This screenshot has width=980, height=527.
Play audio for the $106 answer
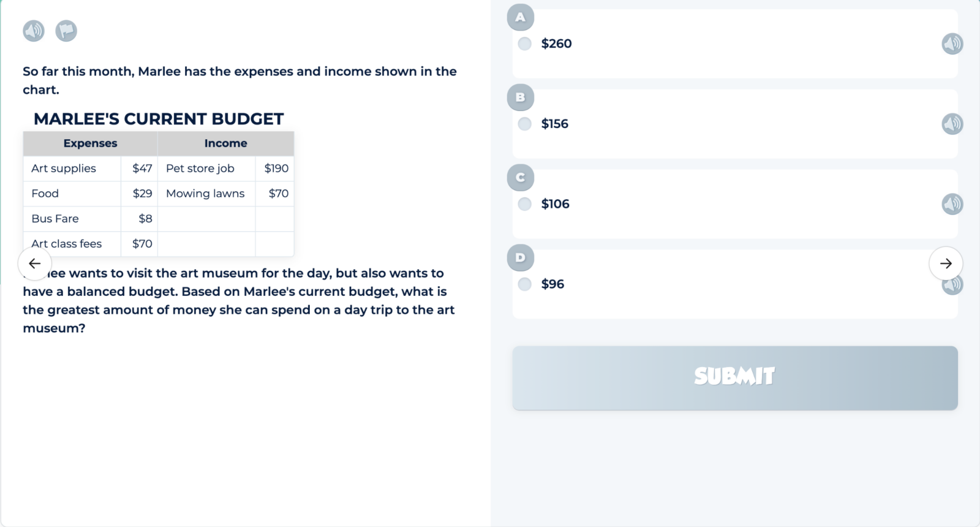(x=952, y=204)
